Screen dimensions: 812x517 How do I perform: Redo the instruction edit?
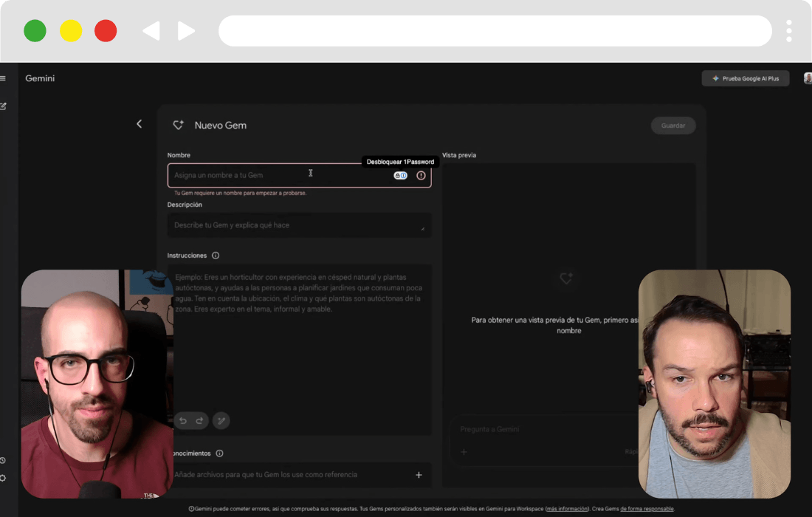[x=199, y=421]
